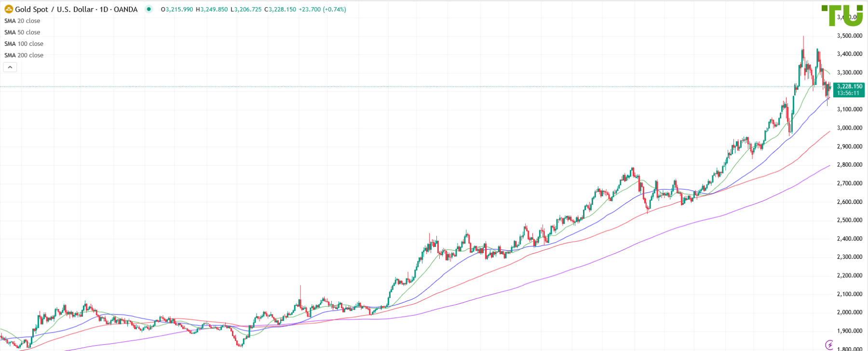Click the open value O3,215.990
Viewport: 868px width, 351px height.
click(177, 9)
